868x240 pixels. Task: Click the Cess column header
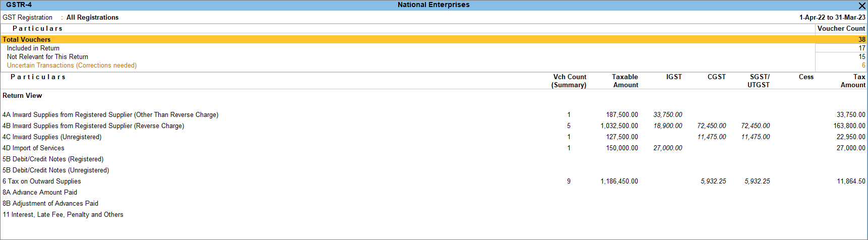point(806,77)
